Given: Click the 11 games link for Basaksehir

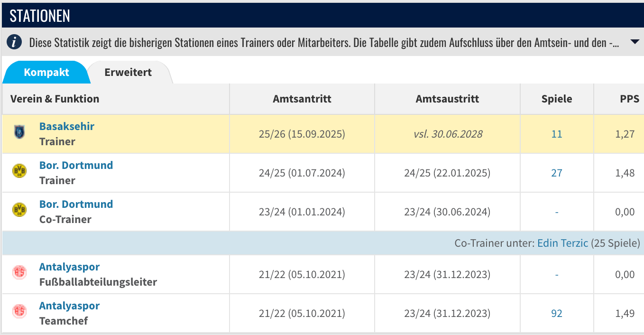Looking at the screenshot, I should pos(557,134).
